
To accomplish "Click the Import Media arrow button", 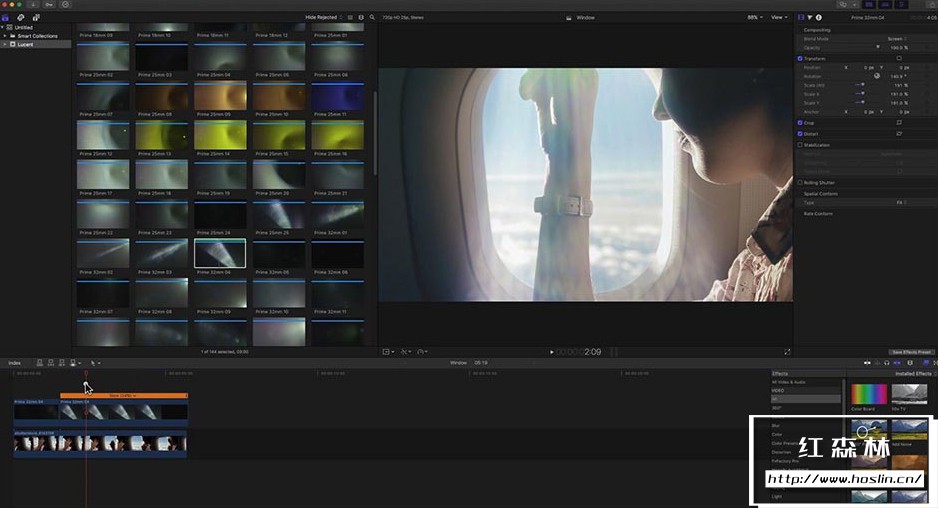I will coord(36,4).
